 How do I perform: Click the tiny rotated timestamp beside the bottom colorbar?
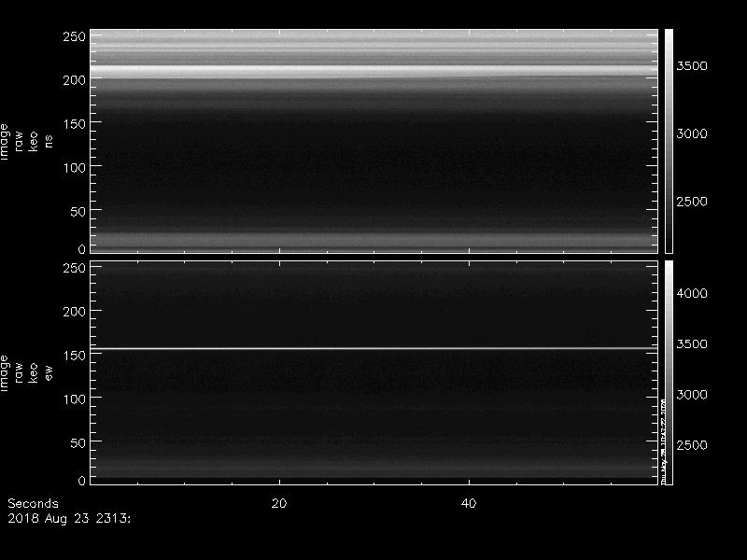click(663, 441)
